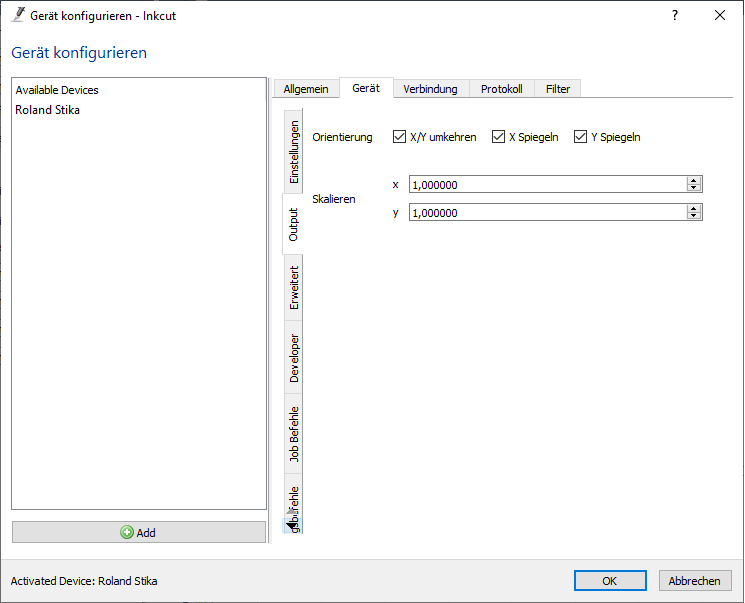Screen dimensions: 745x603
Task: Toggle the X/Y umkehren checkbox
Action: pos(400,137)
